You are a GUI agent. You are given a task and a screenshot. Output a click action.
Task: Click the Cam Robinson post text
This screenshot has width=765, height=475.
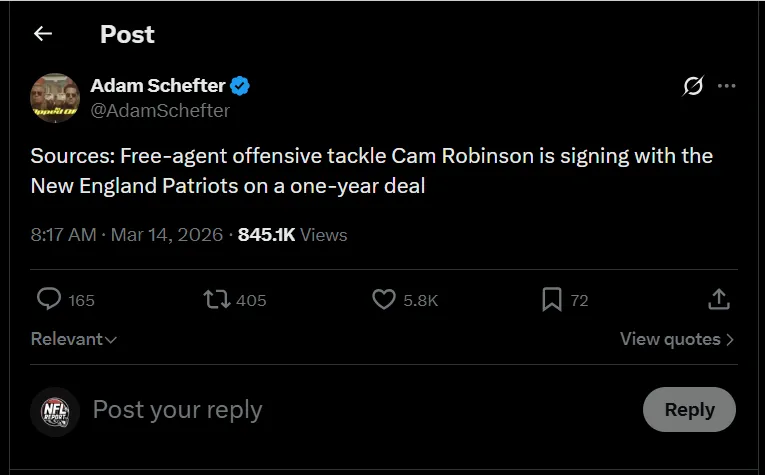click(371, 171)
